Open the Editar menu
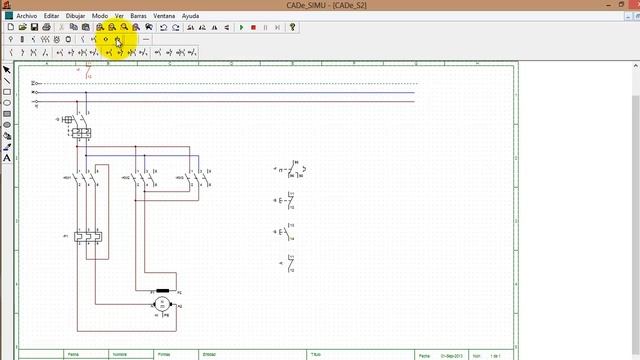Image resolution: width=640 pixels, height=360 pixels. [51, 16]
